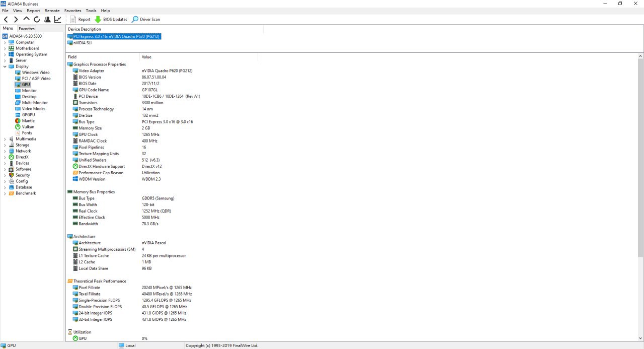
Task: Click the scroll down arrow of details list
Action: (640, 338)
